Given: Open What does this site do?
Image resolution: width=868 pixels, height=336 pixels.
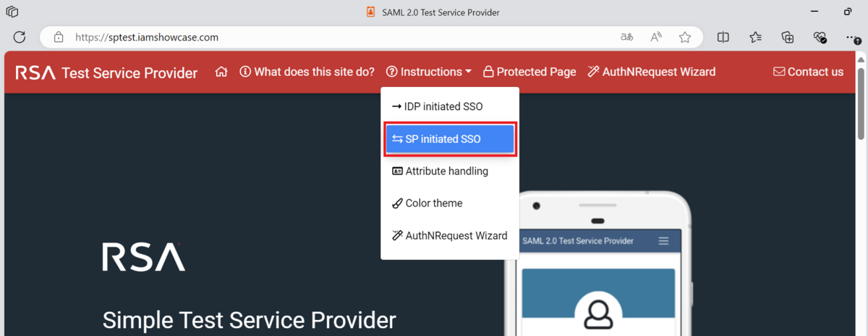Looking at the screenshot, I should [307, 72].
